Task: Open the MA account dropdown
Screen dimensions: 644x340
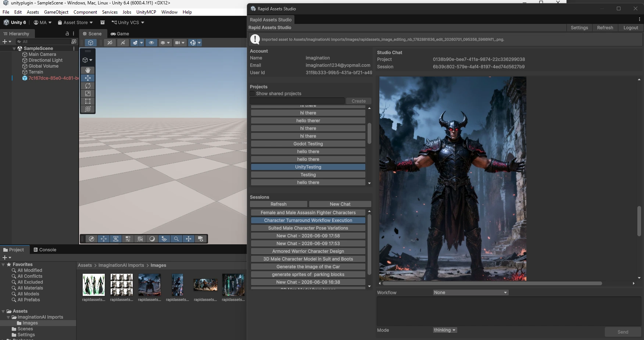Action: click(42, 22)
